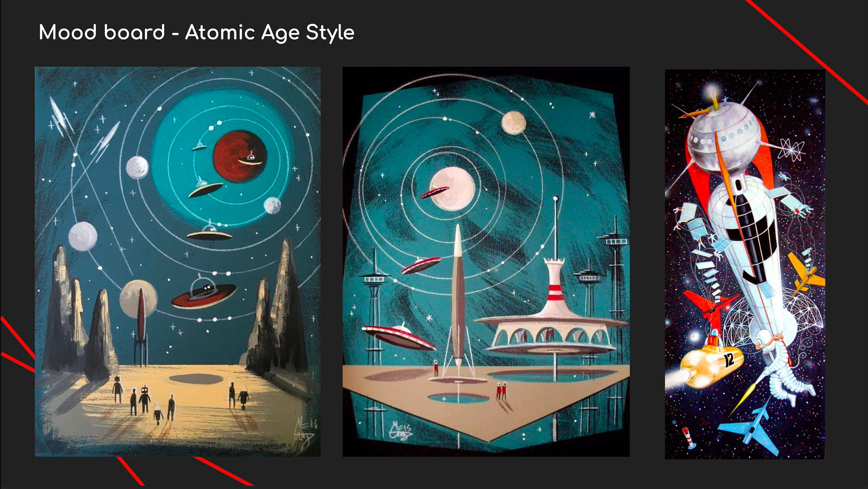This screenshot has height=489, width=868.
Task: Click the "Mood board - Atomic Age Style" title
Action: coord(197,33)
